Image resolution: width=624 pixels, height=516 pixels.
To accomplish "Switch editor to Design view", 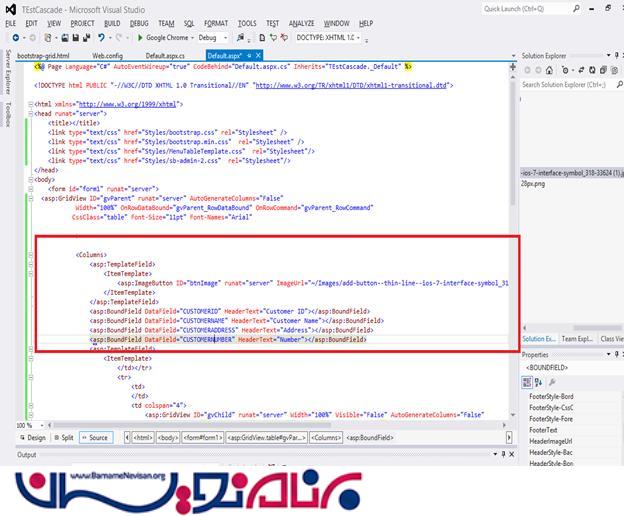I will 33,437.
